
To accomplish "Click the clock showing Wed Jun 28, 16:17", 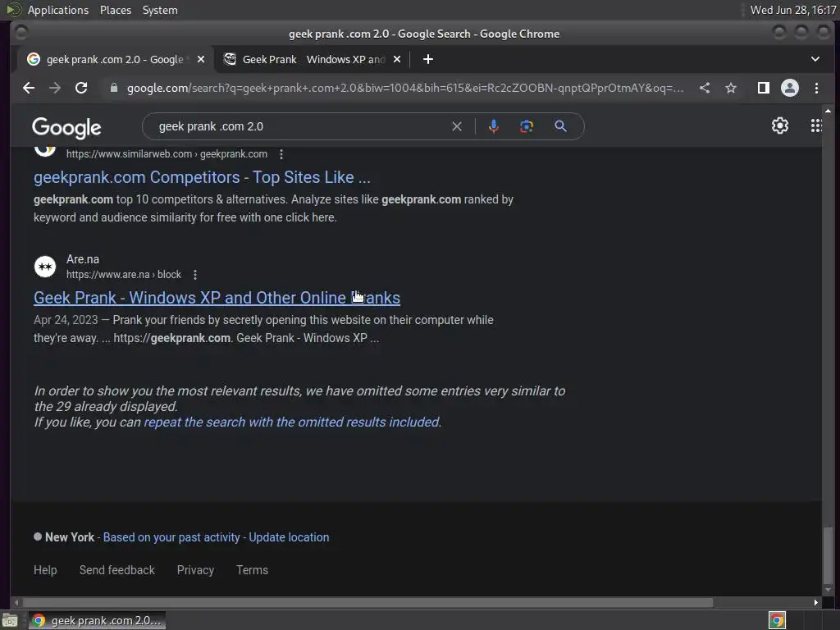I will (x=793, y=10).
